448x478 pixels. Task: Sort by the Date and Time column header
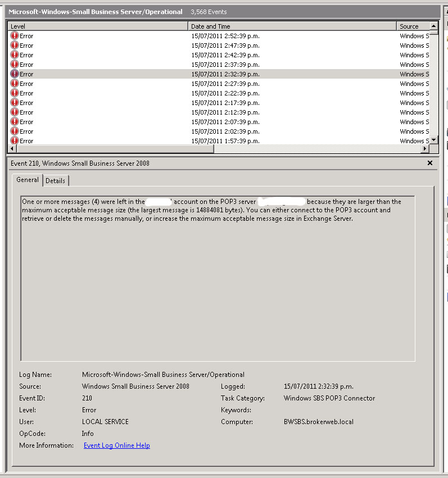click(292, 26)
